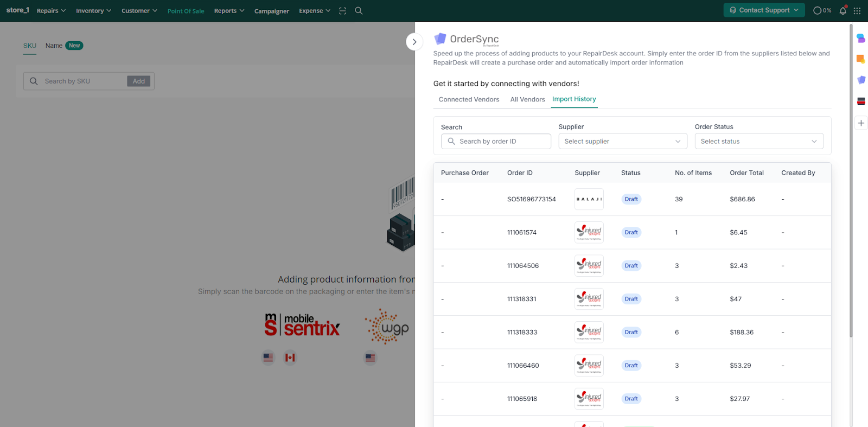Click the Balaji supplier logo thumbnail
Viewport: 868px width, 427px height.
(x=589, y=199)
